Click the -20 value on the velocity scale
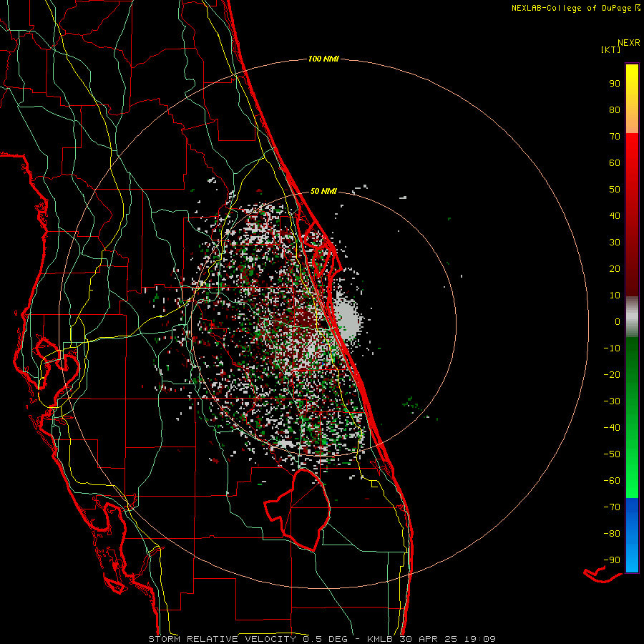The height and width of the screenshot is (644, 644). coord(612,375)
